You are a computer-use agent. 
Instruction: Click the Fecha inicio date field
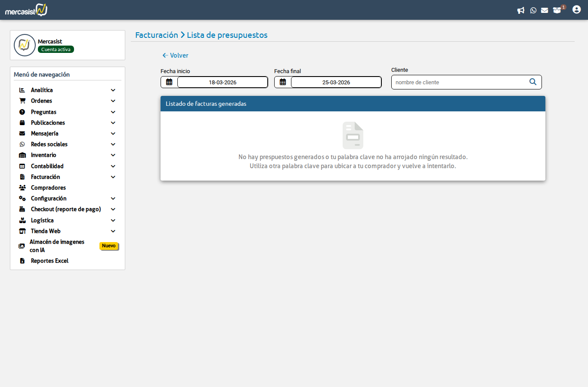[x=223, y=82]
